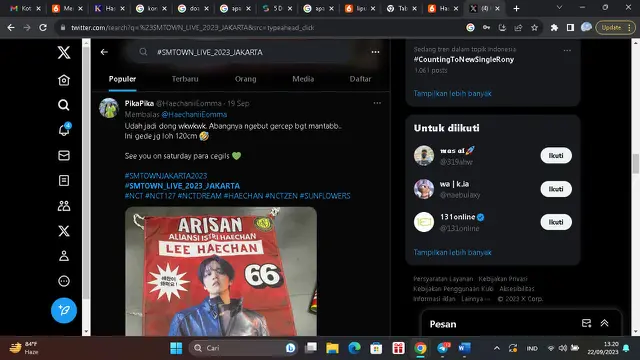Open search options three-dot menu
Image resolution: width=640 pixels, height=360 pixels.
pos(375,52)
